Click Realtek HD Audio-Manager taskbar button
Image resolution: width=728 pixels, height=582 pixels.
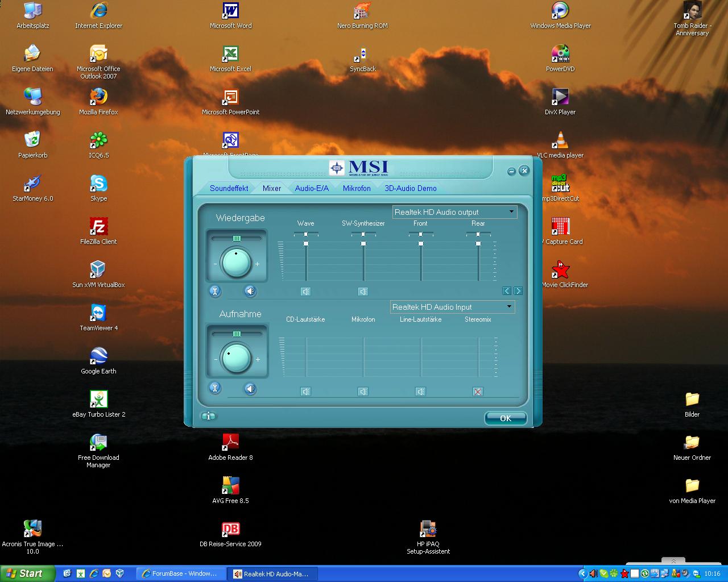[x=272, y=573]
